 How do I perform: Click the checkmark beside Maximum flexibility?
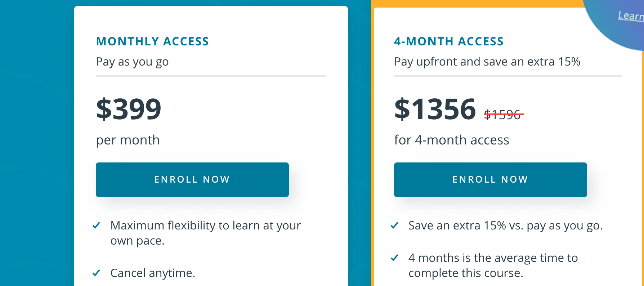96,226
